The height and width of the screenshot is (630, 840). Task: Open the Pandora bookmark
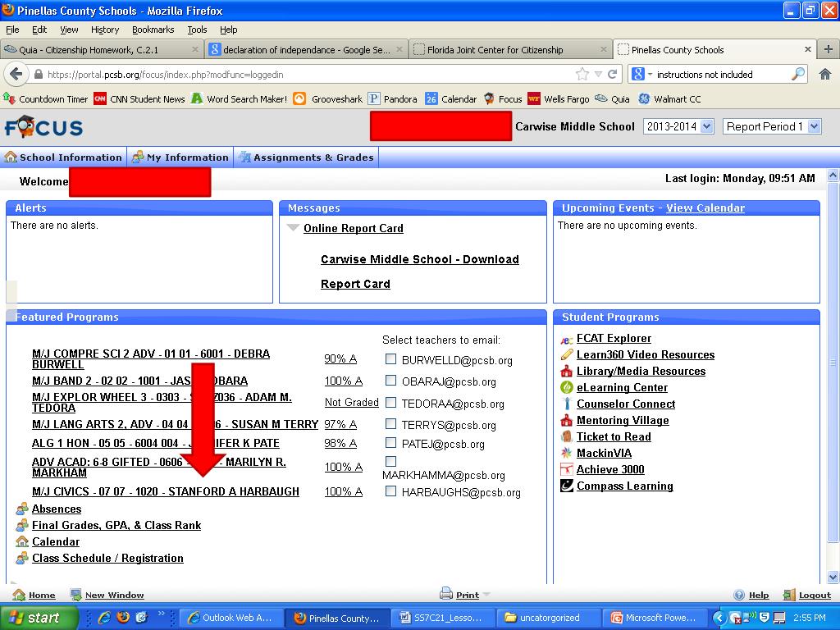pos(393,98)
